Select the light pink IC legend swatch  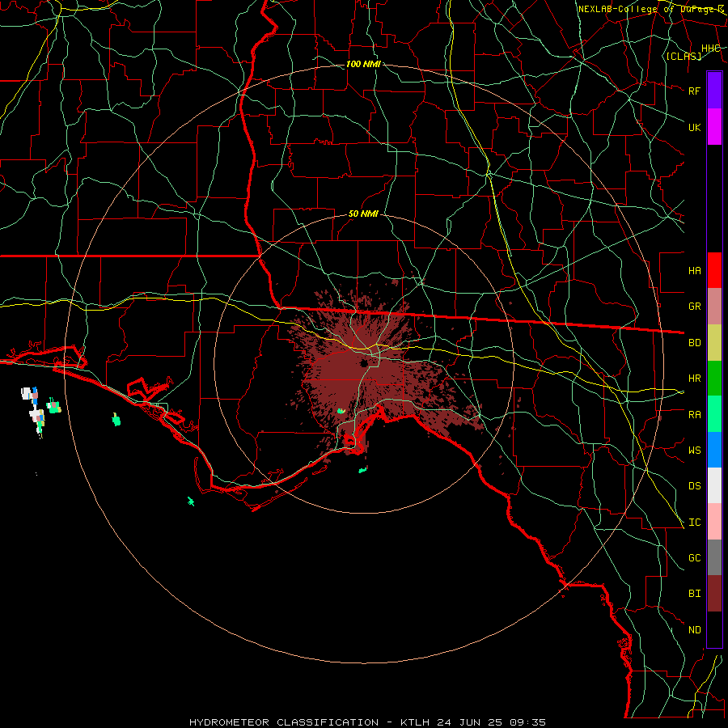(x=714, y=522)
